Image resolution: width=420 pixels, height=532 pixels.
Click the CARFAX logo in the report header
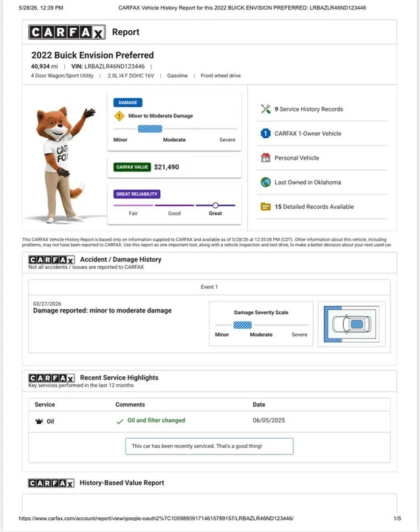[66, 33]
